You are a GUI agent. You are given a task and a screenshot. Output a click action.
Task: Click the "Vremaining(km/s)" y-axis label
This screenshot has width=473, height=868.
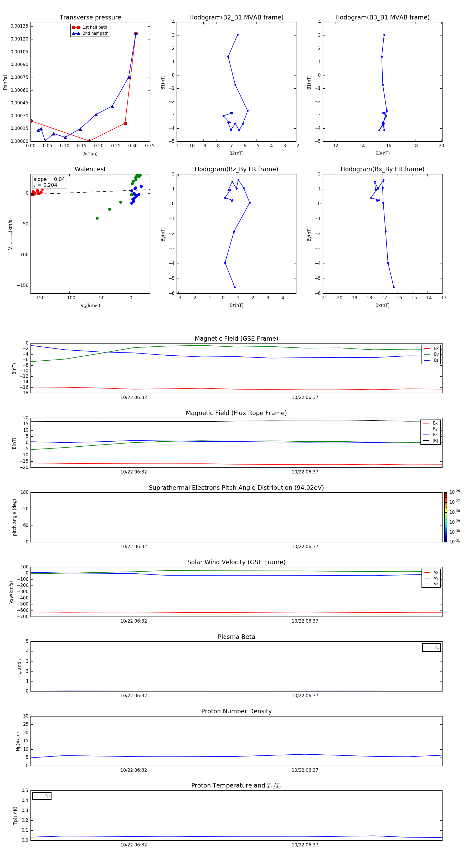pos(11,234)
